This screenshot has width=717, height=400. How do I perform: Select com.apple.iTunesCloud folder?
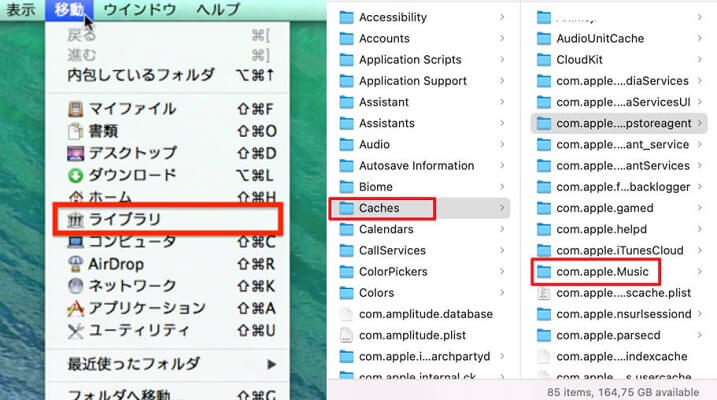tap(620, 251)
